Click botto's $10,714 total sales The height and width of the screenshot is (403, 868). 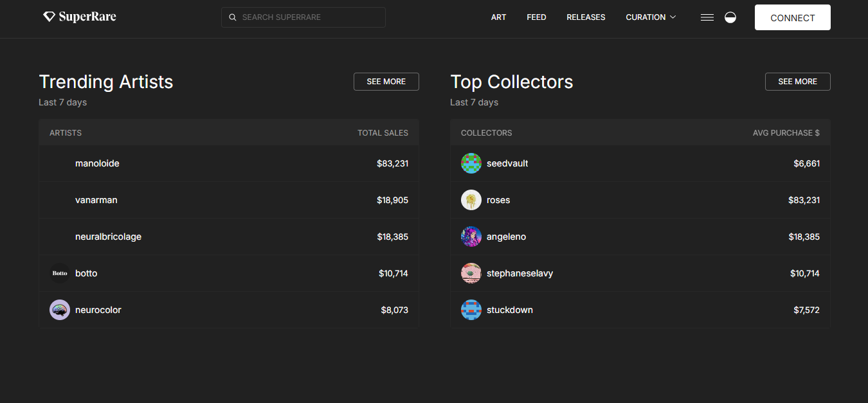click(x=393, y=273)
